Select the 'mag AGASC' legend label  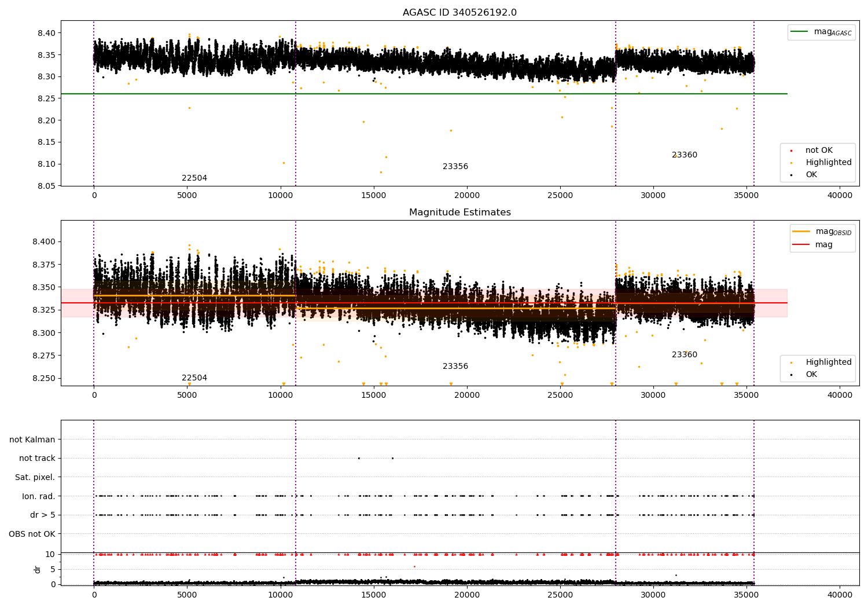[x=833, y=32]
